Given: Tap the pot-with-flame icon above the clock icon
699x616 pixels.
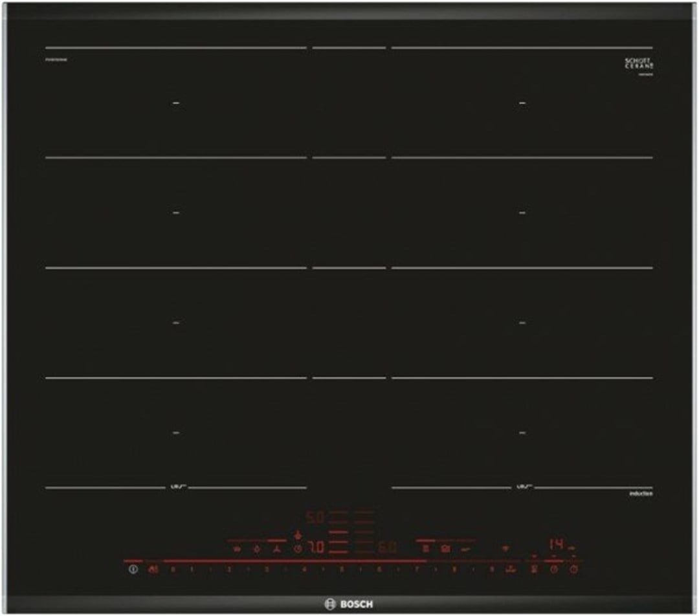Looking at the screenshot, I should (x=298, y=534).
